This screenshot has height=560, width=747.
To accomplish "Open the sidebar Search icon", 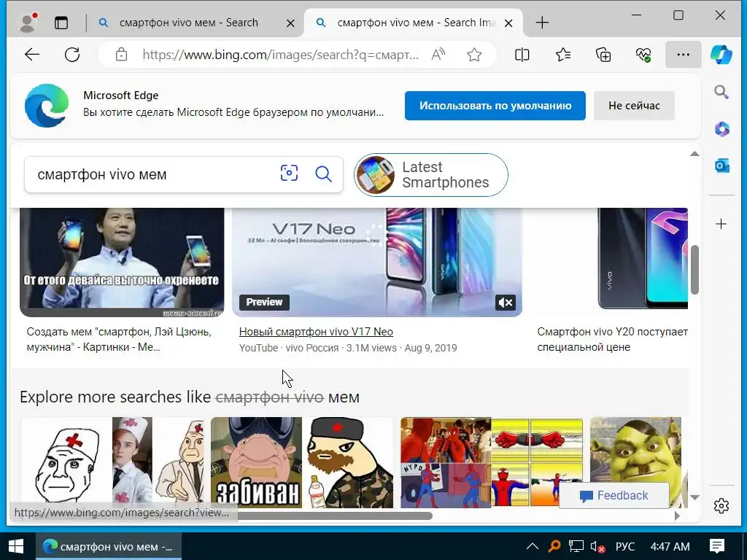I will coord(721,92).
